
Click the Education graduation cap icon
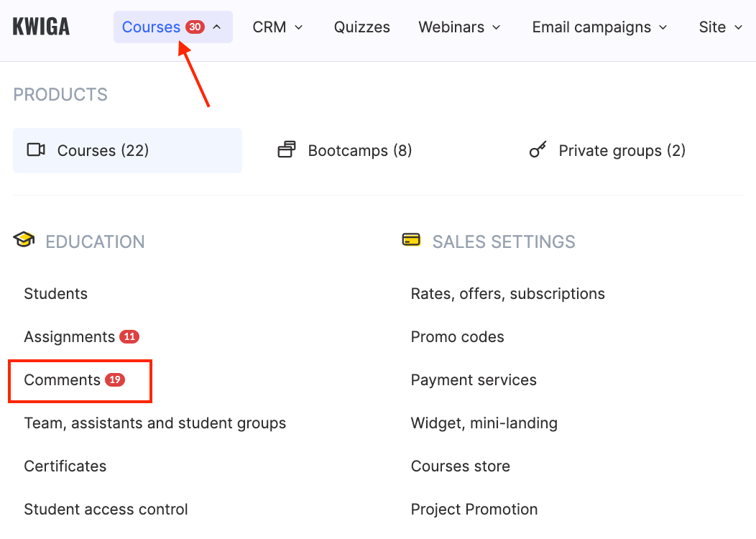24,240
